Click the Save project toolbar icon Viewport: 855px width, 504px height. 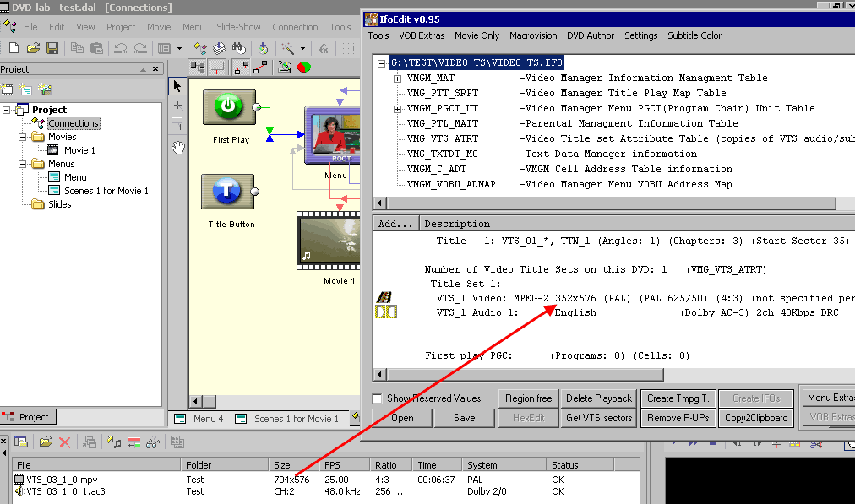[52, 48]
